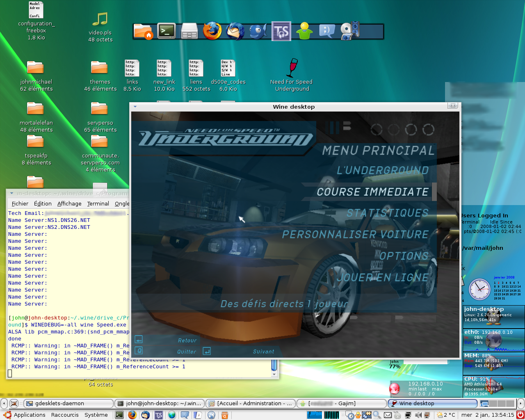Select the d500e_codes file on desktop

[x=228, y=76]
